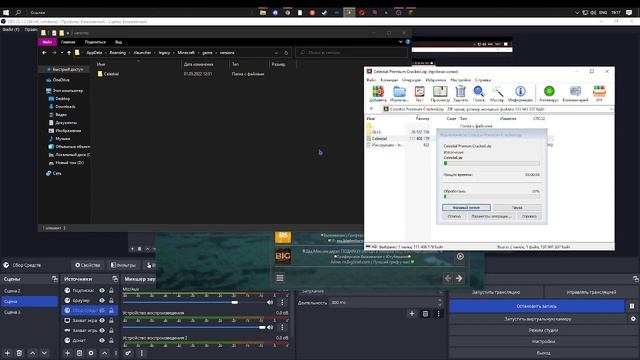
Task: Open the transition duration spinner
Action: (x=440, y=302)
